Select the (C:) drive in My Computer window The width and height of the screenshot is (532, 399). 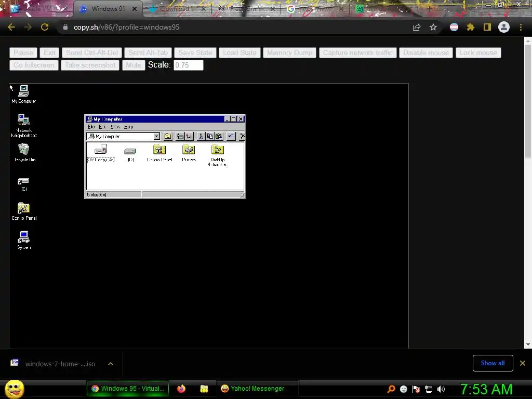(x=130, y=154)
